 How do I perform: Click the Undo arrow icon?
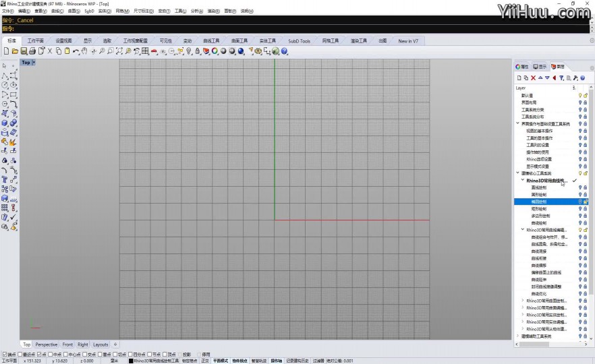click(76, 51)
